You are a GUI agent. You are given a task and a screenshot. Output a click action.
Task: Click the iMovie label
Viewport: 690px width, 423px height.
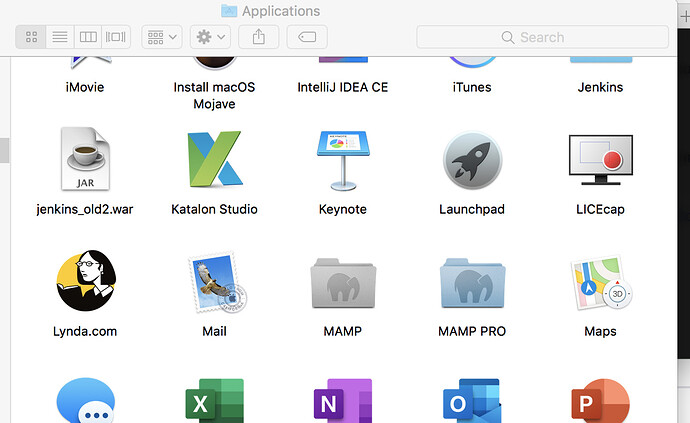coord(85,87)
